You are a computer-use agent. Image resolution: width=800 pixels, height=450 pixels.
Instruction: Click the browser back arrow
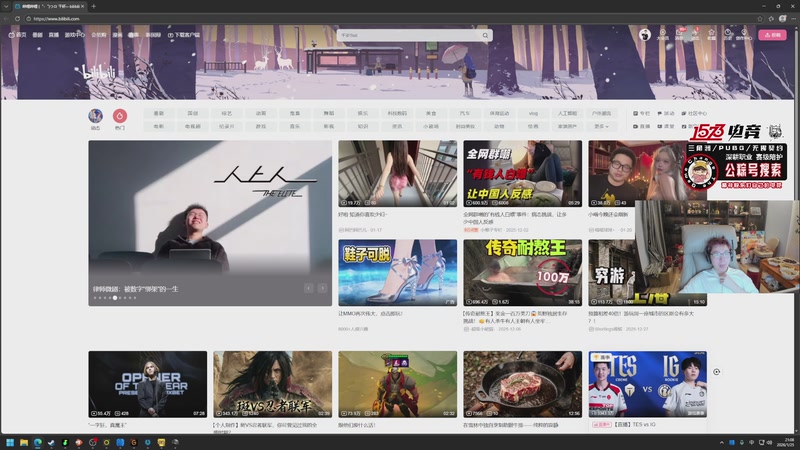point(6,18)
